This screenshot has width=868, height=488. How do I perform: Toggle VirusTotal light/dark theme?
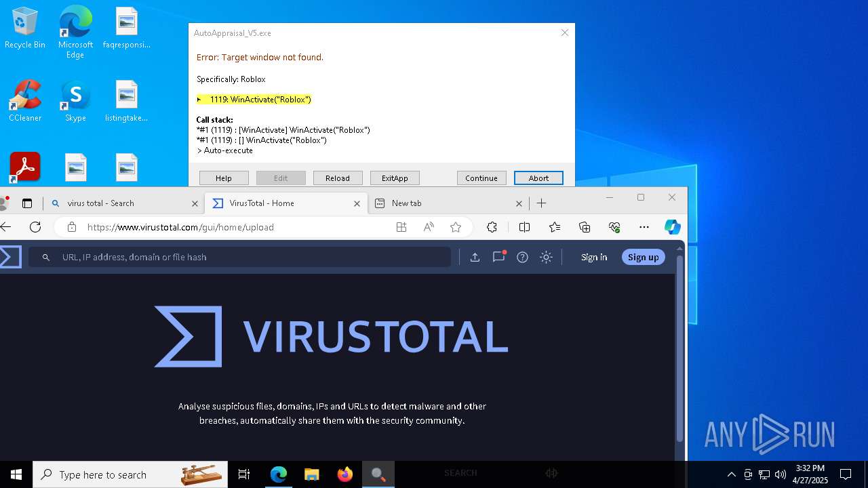click(x=546, y=257)
